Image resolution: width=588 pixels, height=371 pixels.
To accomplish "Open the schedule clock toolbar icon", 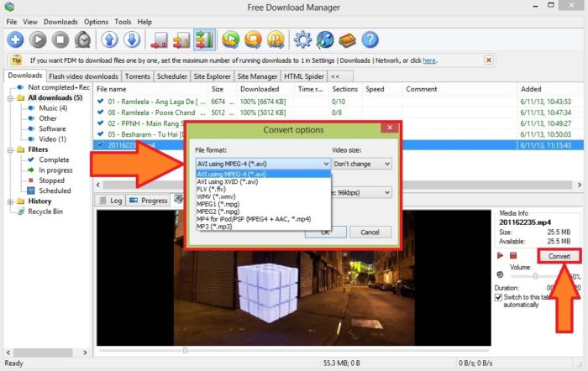I will pos(82,39).
